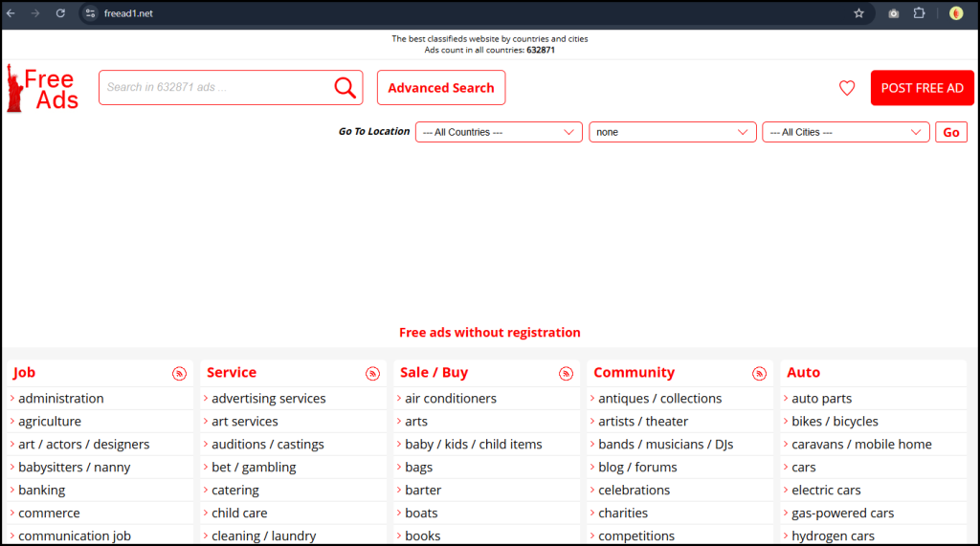
Task: Open RSS feed for Sale / Buy category
Action: [x=566, y=374]
